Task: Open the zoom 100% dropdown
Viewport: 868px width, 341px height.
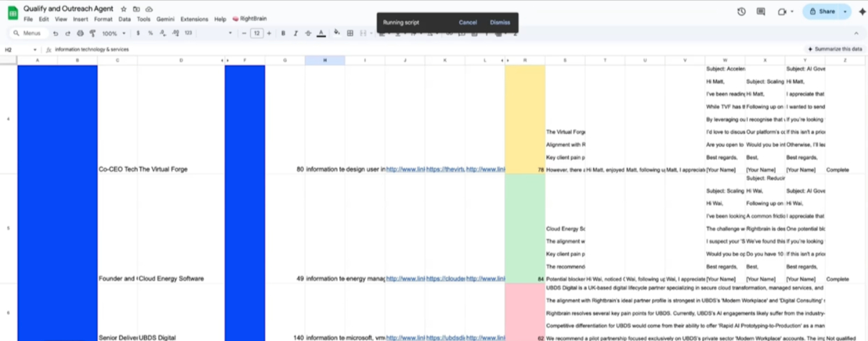Action: click(112, 33)
